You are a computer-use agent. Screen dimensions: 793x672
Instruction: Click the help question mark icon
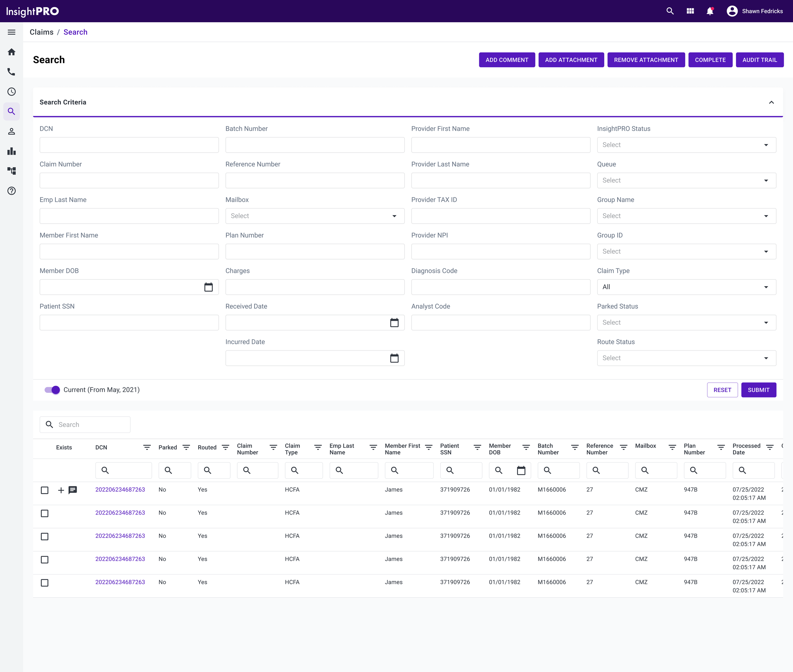(11, 191)
